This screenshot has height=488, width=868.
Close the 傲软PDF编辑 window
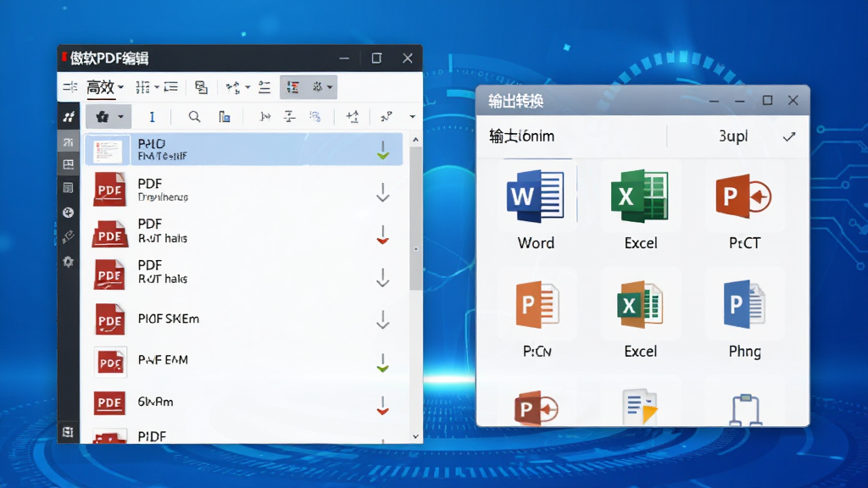[408, 58]
